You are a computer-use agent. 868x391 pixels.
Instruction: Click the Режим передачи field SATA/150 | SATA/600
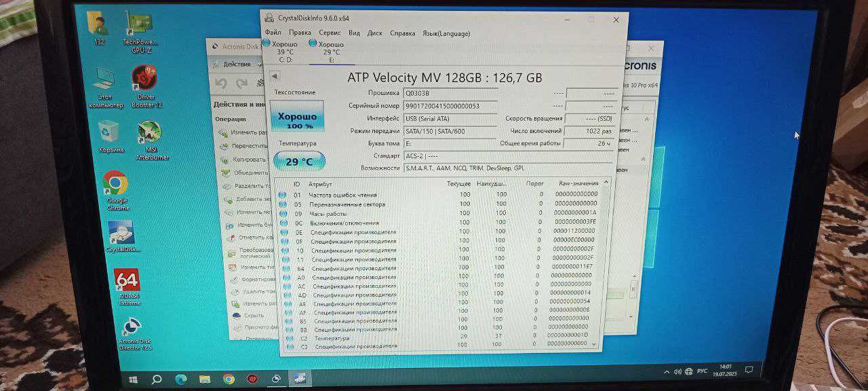click(450, 131)
